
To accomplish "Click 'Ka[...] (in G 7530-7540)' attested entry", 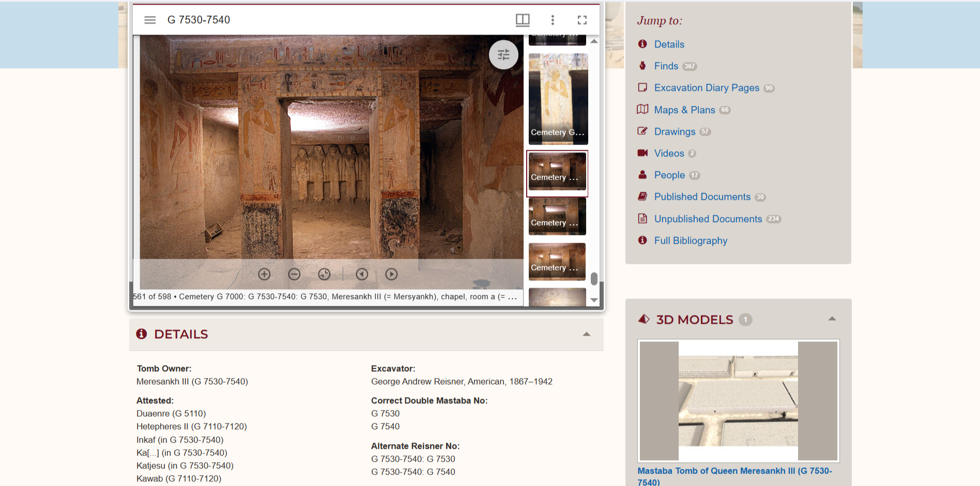I will tap(182, 453).
